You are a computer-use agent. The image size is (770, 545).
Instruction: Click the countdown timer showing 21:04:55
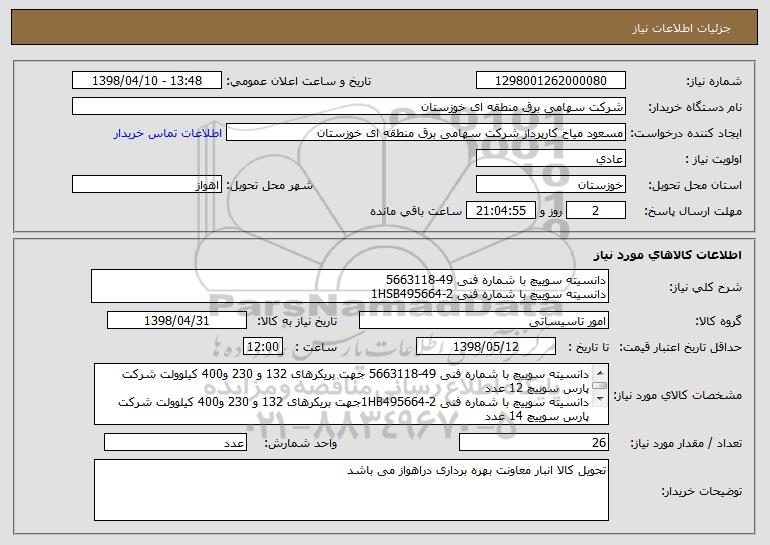tap(501, 211)
